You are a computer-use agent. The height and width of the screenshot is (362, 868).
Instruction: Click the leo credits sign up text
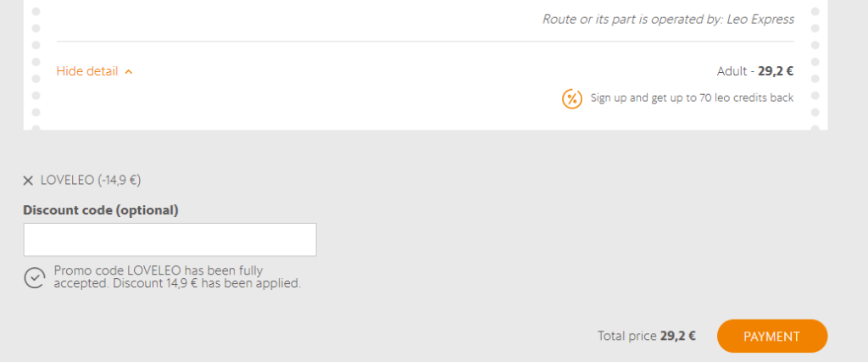(692, 97)
